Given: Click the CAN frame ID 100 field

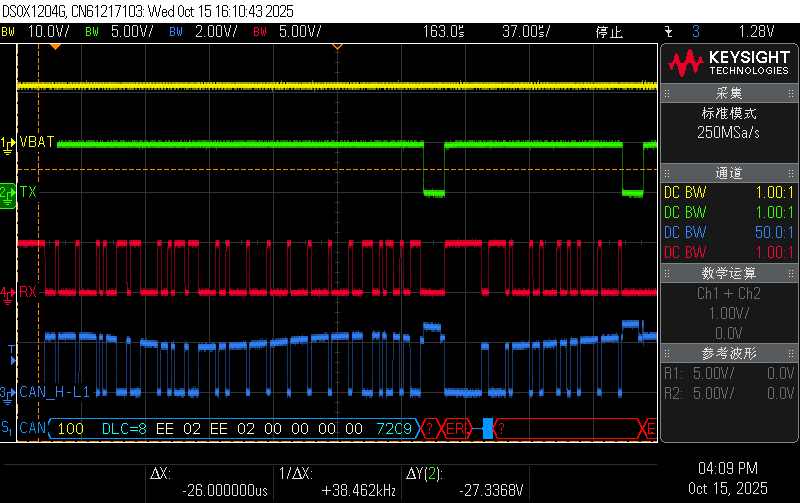Looking at the screenshot, I should tap(70, 428).
